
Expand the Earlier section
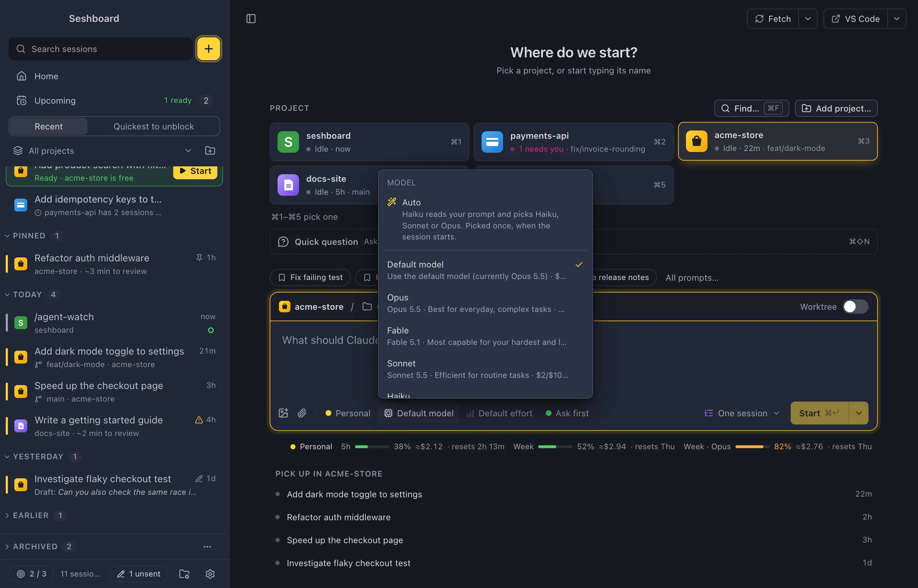(x=36, y=515)
